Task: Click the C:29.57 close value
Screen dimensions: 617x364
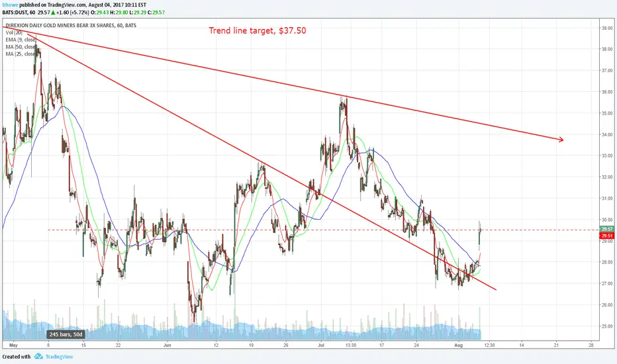Action: (x=156, y=12)
